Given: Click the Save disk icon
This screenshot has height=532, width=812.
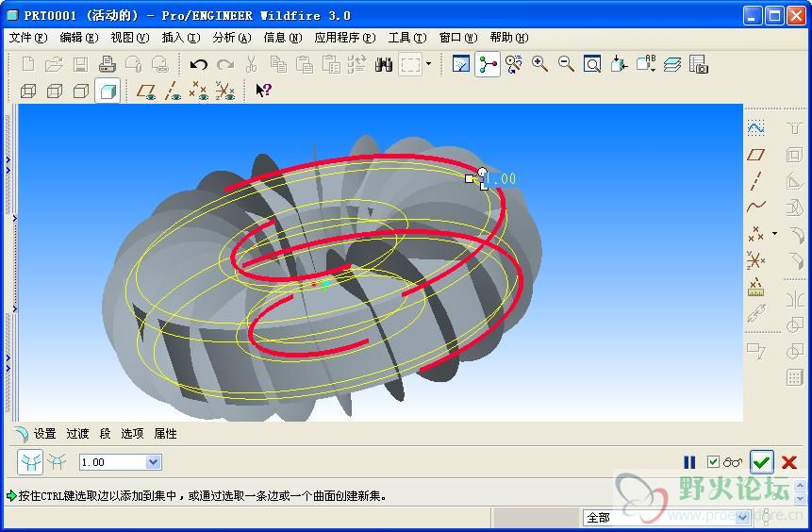Looking at the screenshot, I should [80, 64].
